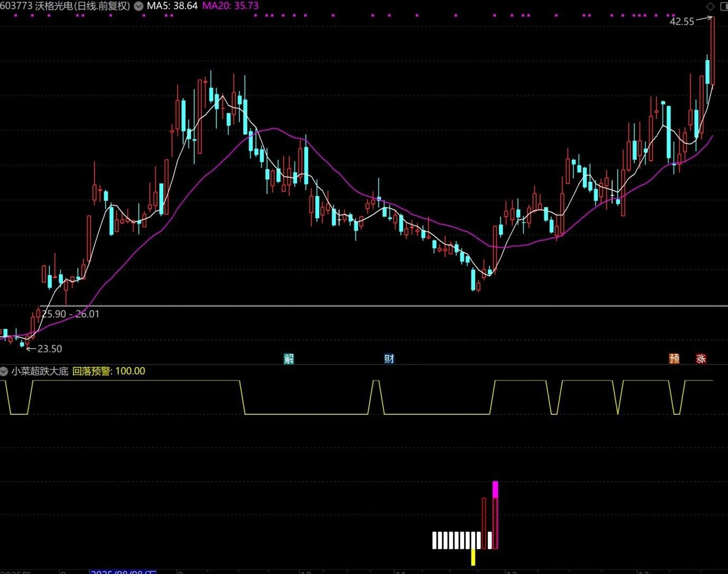Click the 23.50 low price annotation
728x574 pixels.
coord(49,349)
